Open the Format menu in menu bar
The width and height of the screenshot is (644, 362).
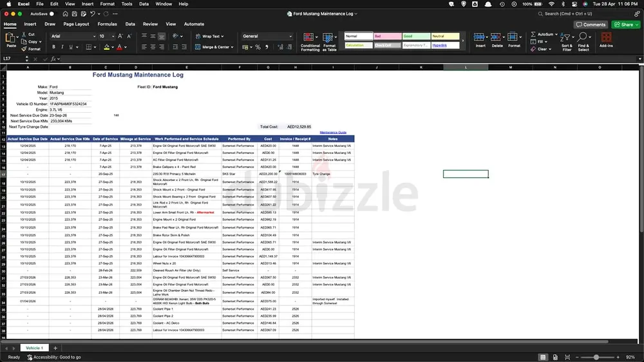pyautogui.click(x=107, y=4)
